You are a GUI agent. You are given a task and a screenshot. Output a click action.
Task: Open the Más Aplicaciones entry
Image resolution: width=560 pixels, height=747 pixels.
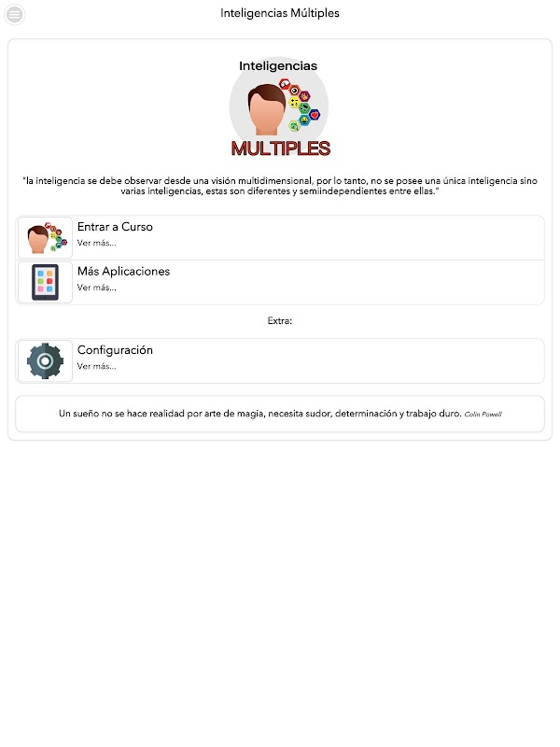click(x=280, y=283)
